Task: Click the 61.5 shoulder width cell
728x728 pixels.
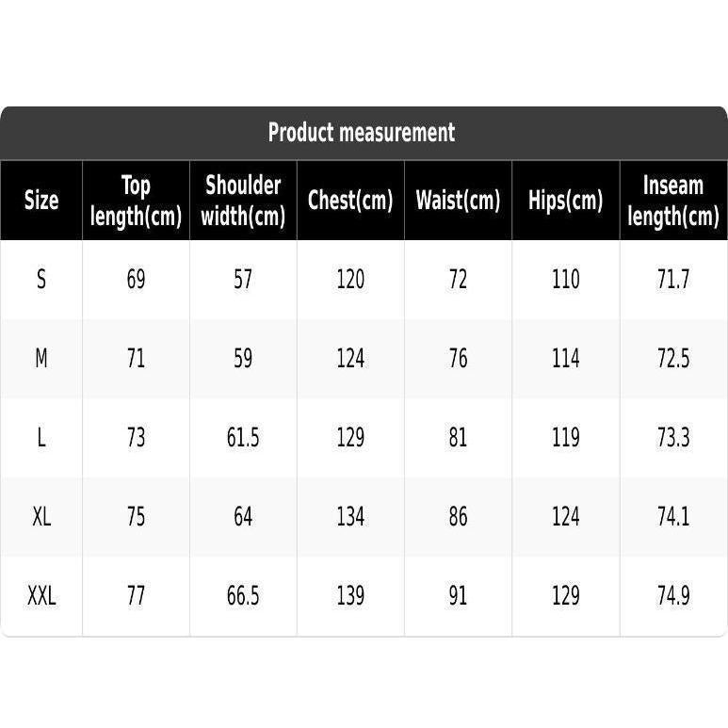Action: click(x=243, y=437)
